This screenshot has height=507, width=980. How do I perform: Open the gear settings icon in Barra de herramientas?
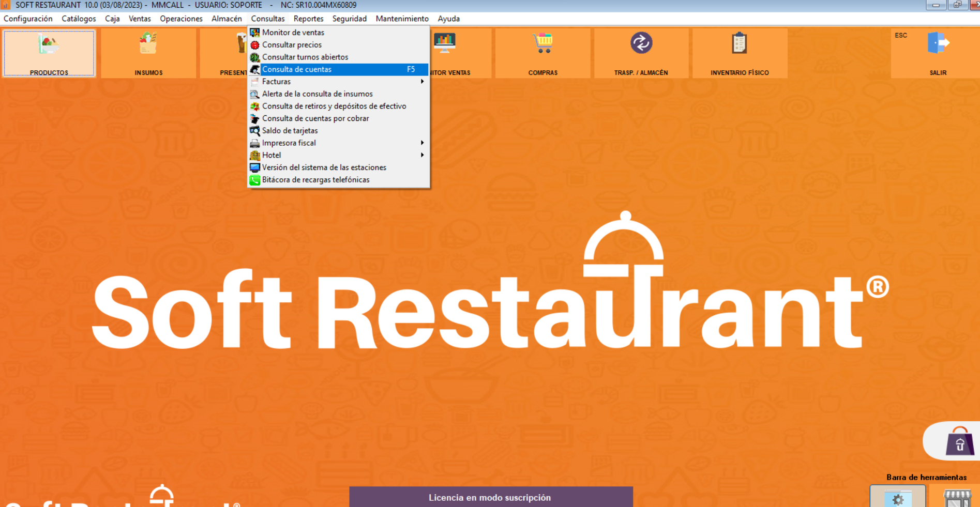click(x=898, y=498)
